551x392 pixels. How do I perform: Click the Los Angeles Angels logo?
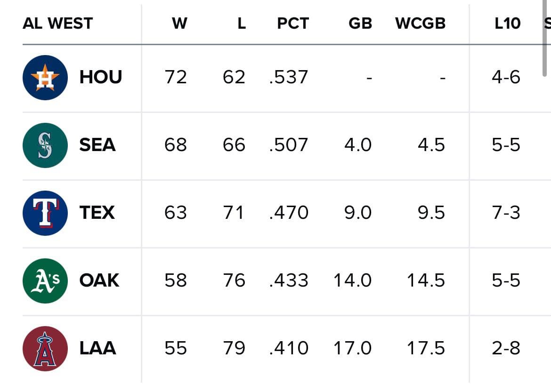[x=45, y=349]
